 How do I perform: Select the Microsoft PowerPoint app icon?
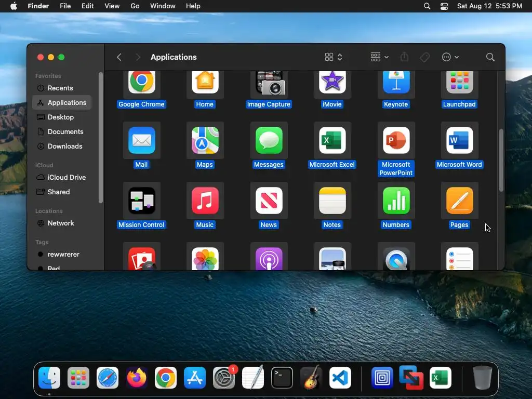click(396, 140)
